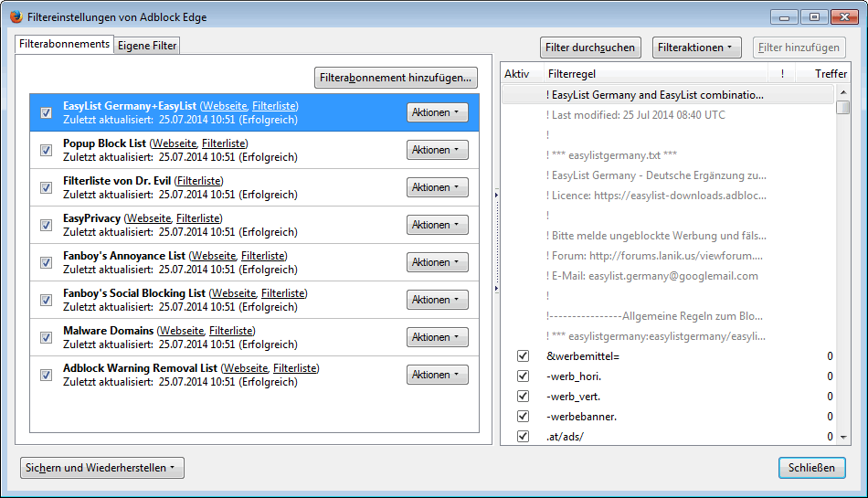Screen dimensions: 868x498
Task: Click Filterabonnement hinzufügen button
Action: pyautogui.click(x=396, y=78)
